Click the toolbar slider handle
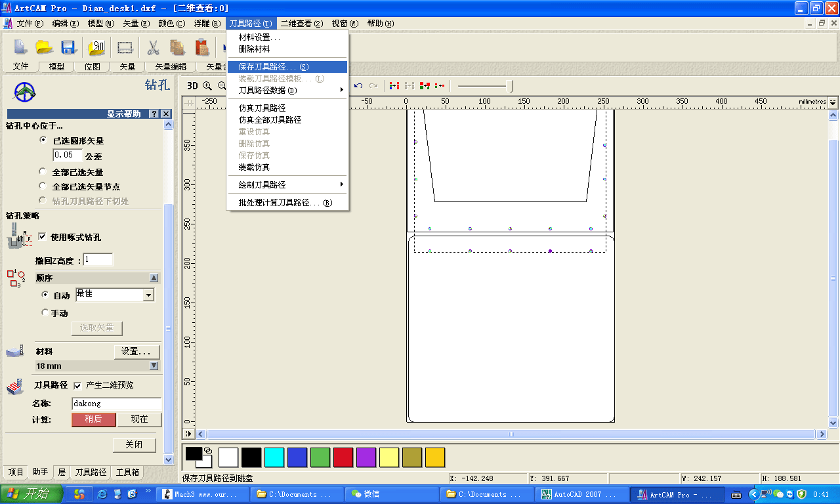This screenshot has height=504, width=840. point(511,85)
